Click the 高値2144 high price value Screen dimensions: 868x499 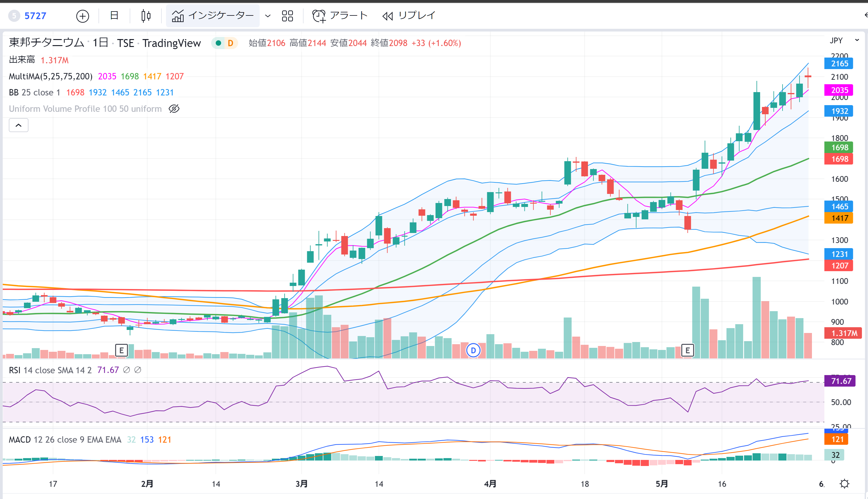point(308,43)
